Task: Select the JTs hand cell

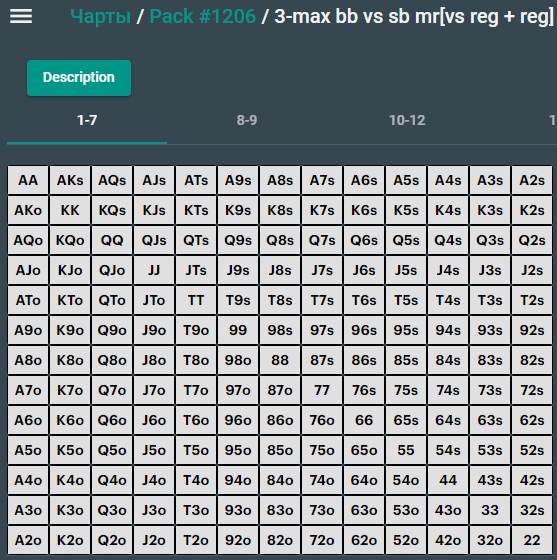Action: click(196, 270)
